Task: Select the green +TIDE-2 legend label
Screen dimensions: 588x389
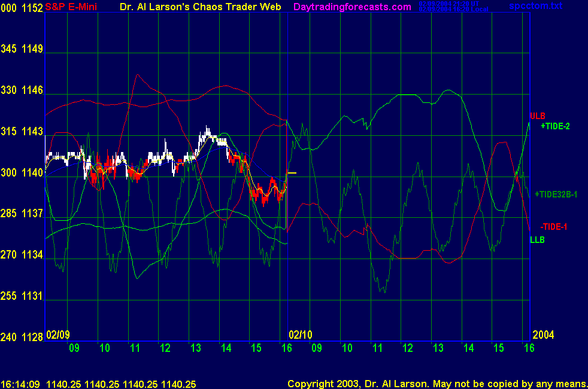Action: point(556,126)
